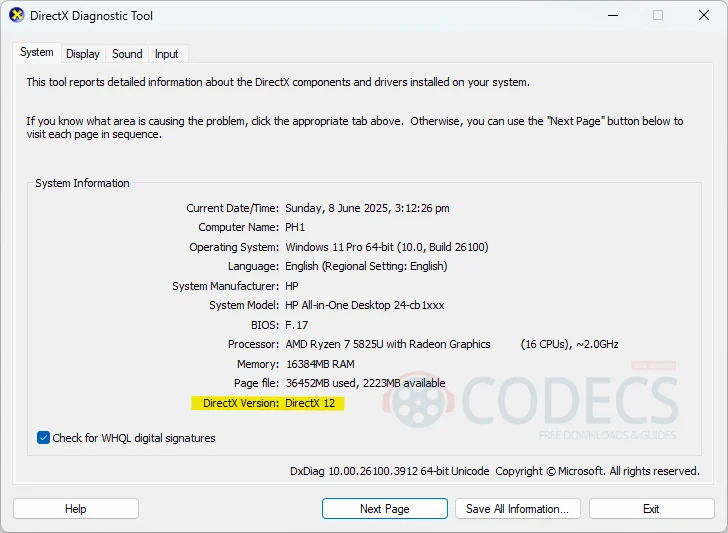Click HP All-in-One Desktop 24-cb1xxx model text

365,305
